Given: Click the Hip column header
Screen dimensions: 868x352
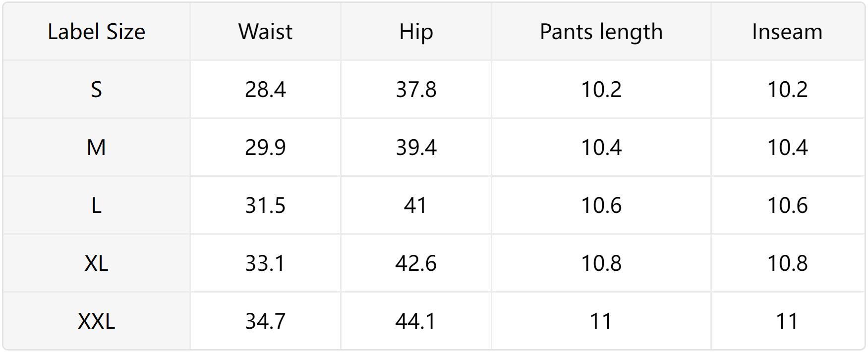Looking at the screenshot, I should click(x=416, y=32).
